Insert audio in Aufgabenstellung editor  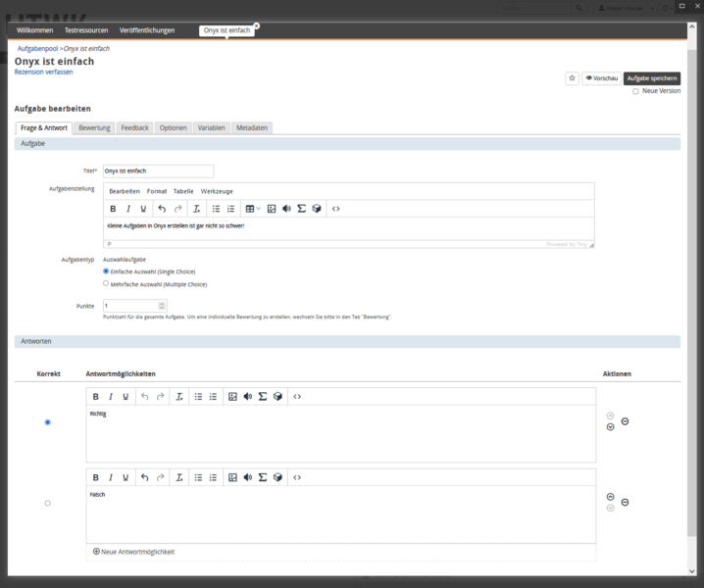pos(286,209)
